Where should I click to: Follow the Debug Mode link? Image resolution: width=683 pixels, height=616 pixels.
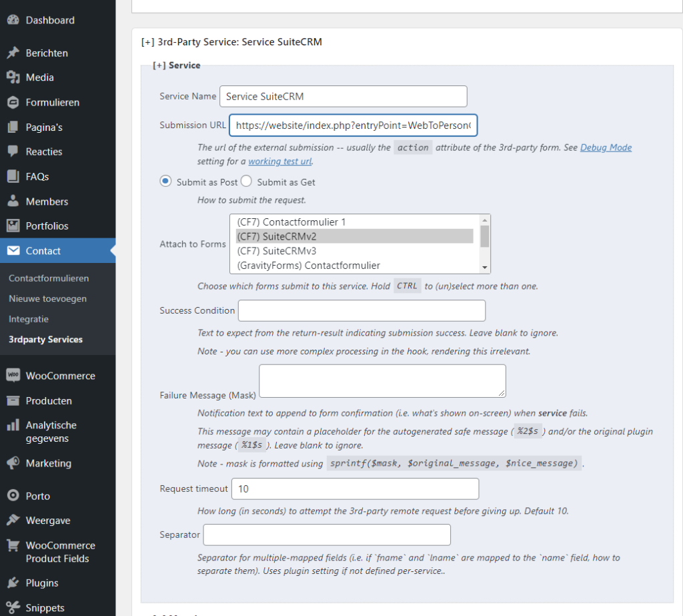[x=606, y=147]
